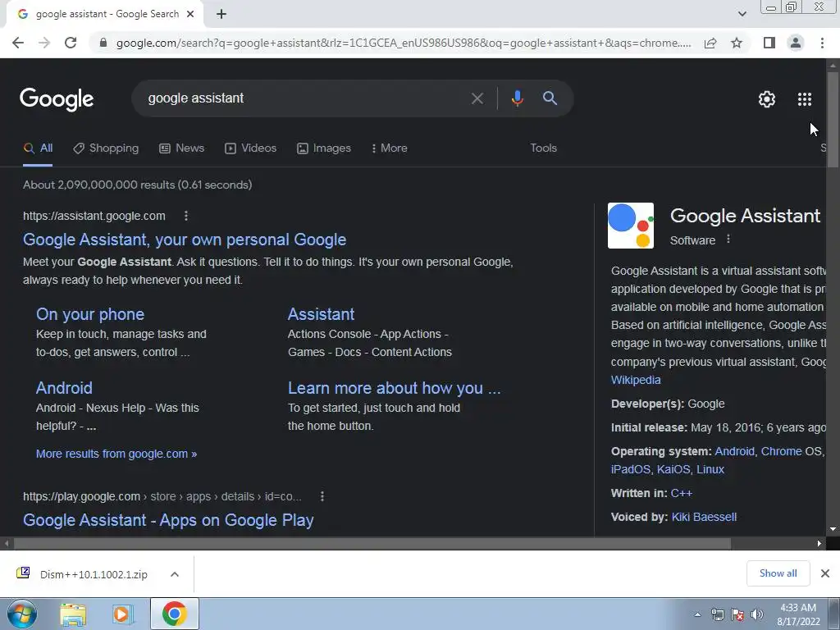Open Action Center flag icon
This screenshot has height=630, width=840.
(737, 614)
